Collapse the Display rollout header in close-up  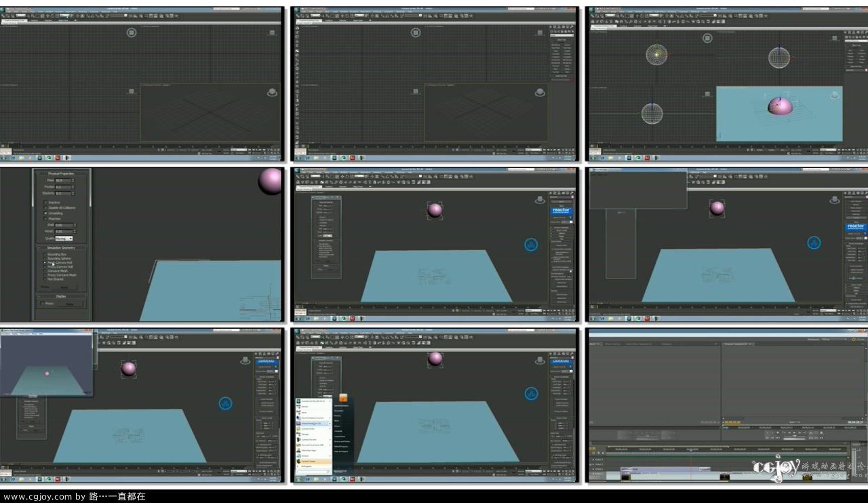pos(61,296)
